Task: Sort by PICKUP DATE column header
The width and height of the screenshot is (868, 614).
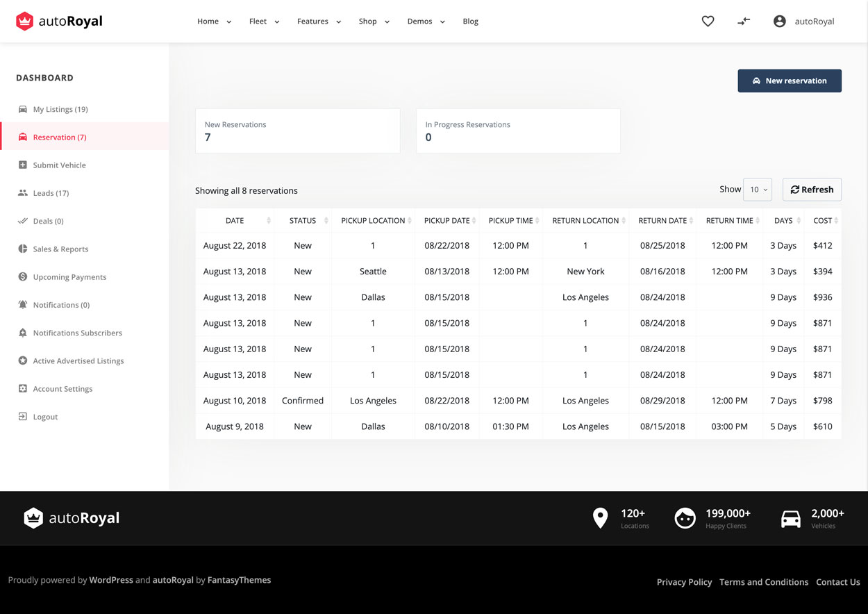Action: pos(447,220)
